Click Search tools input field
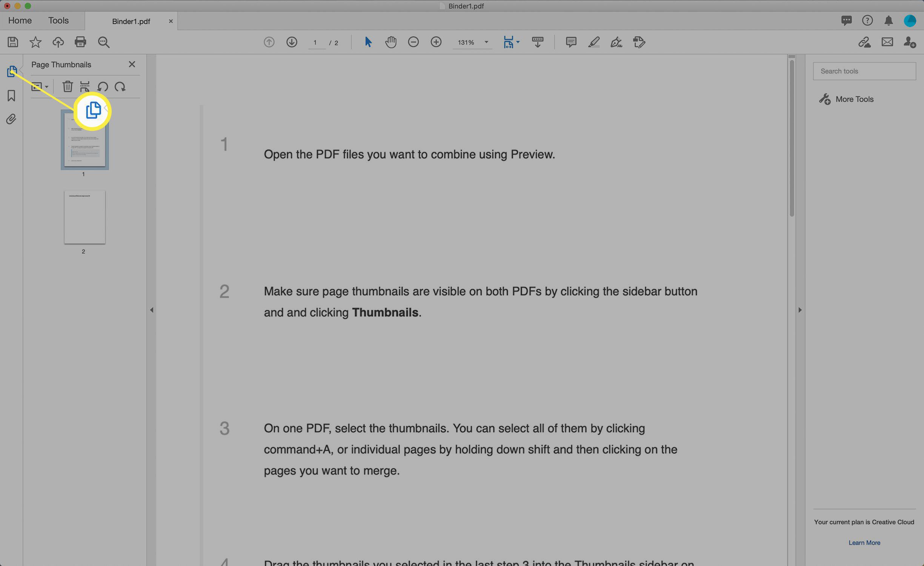 coord(865,71)
